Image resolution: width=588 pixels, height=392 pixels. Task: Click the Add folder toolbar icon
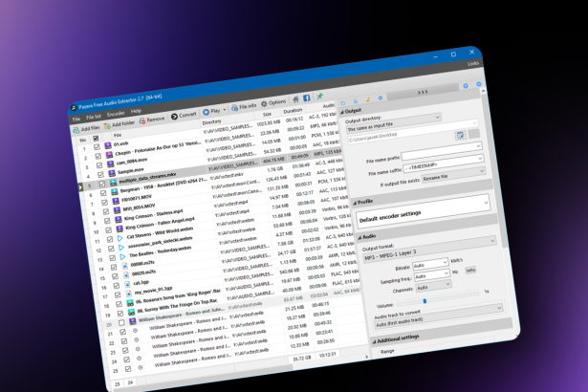(107, 125)
